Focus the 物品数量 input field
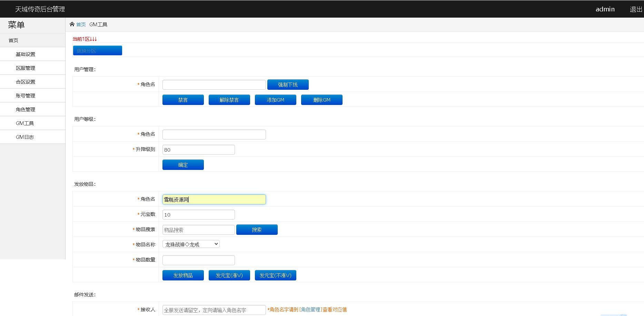This screenshot has width=644, height=316. click(x=198, y=260)
